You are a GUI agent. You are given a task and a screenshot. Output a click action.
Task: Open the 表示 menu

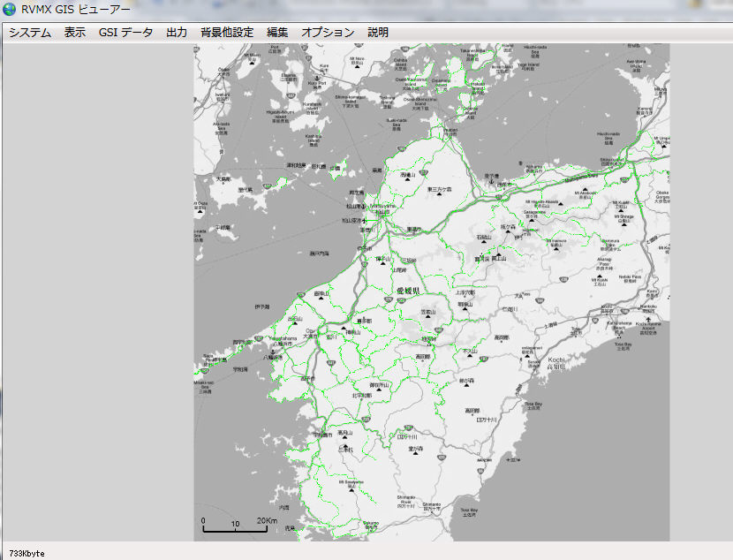point(75,32)
